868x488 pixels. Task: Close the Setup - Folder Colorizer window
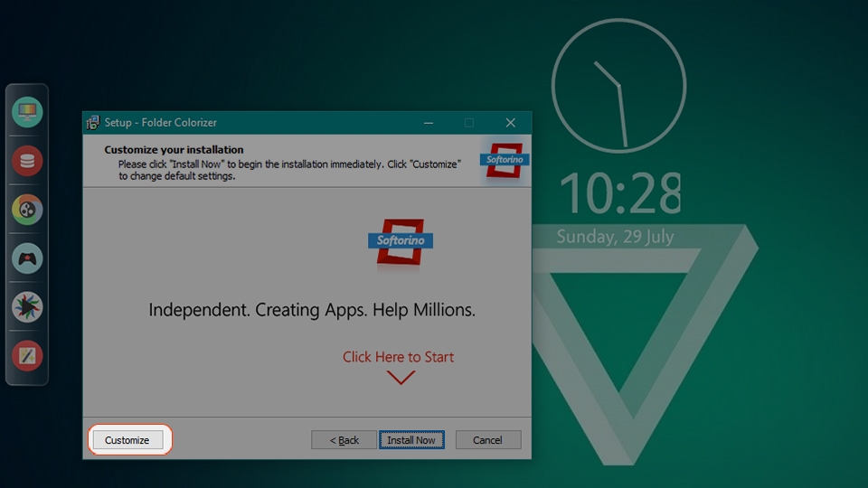(x=510, y=123)
